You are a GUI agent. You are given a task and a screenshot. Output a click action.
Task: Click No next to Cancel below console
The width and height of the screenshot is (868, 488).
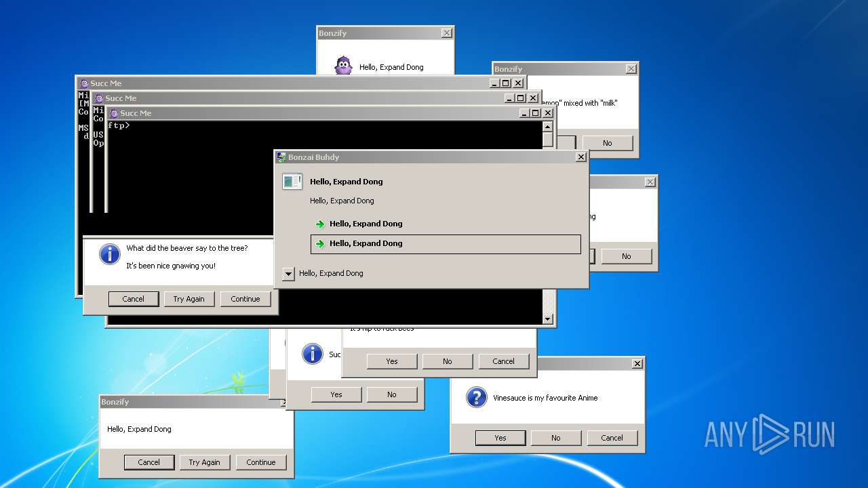tap(448, 361)
